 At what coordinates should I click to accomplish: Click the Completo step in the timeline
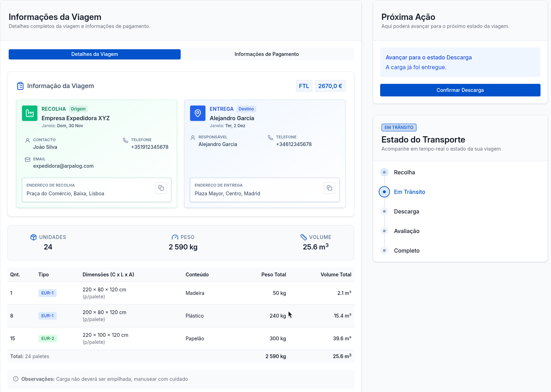406,251
